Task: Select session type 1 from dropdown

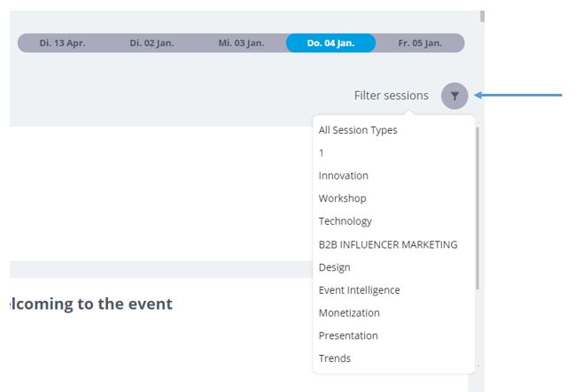Action: [x=322, y=153]
